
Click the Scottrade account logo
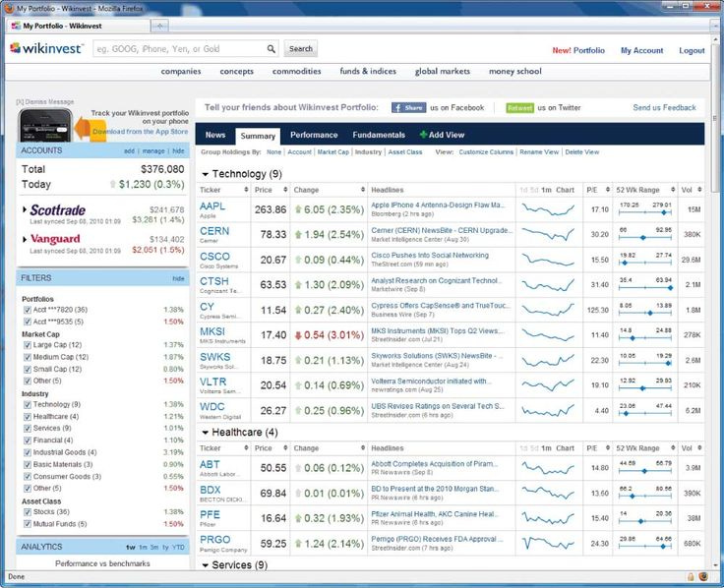coord(58,210)
